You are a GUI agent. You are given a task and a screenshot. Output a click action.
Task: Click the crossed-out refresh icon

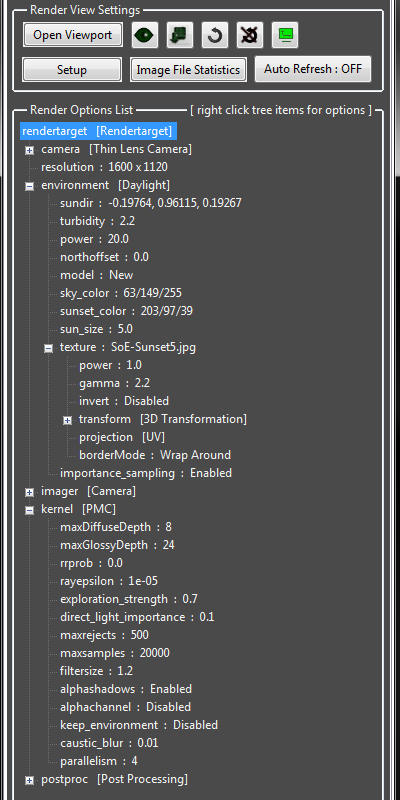[250, 35]
